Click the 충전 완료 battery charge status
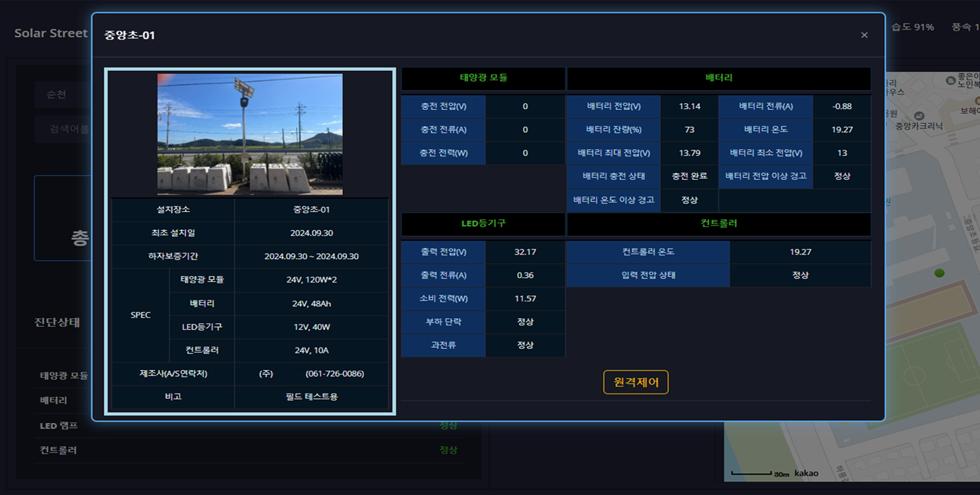The image size is (980, 495). [689, 176]
